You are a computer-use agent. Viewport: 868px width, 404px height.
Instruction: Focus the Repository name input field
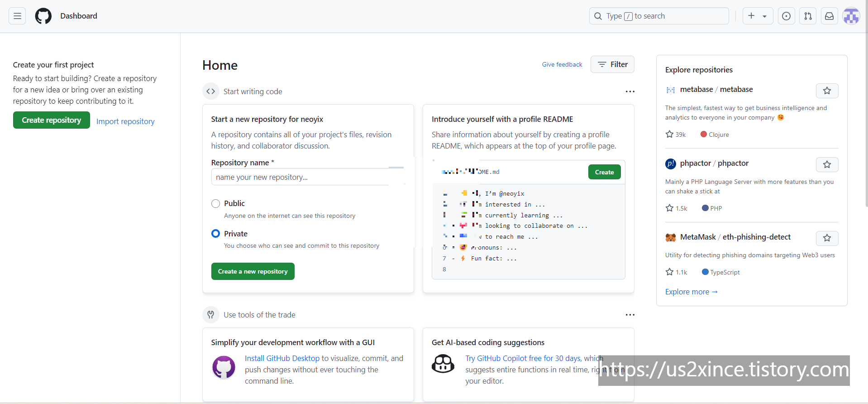(308, 177)
